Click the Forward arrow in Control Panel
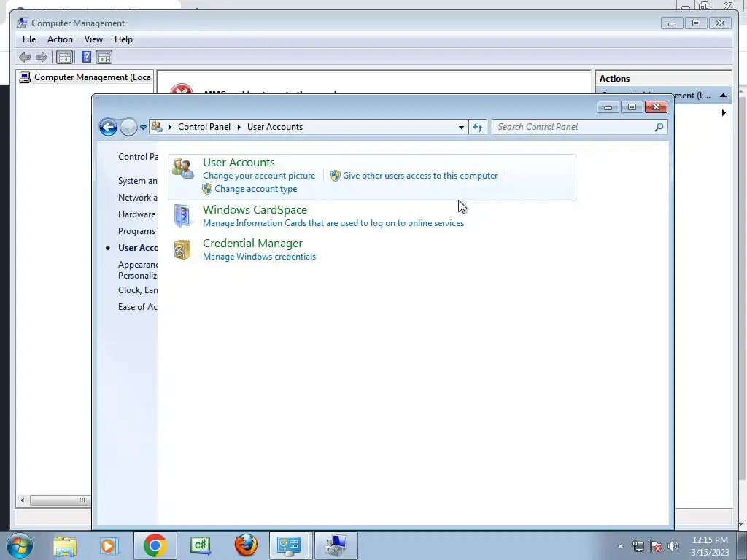The image size is (747, 560). tap(128, 127)
